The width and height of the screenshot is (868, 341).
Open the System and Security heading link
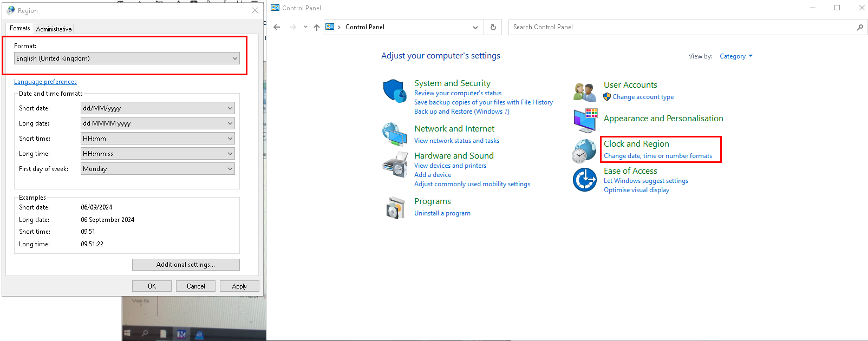tap(452, 83)
